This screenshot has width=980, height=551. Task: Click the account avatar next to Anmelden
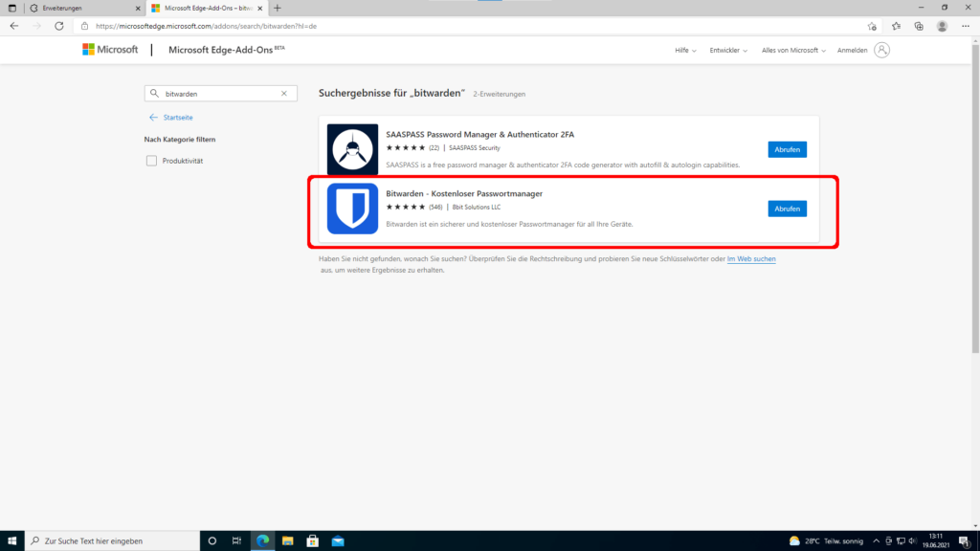click(881, 50)
